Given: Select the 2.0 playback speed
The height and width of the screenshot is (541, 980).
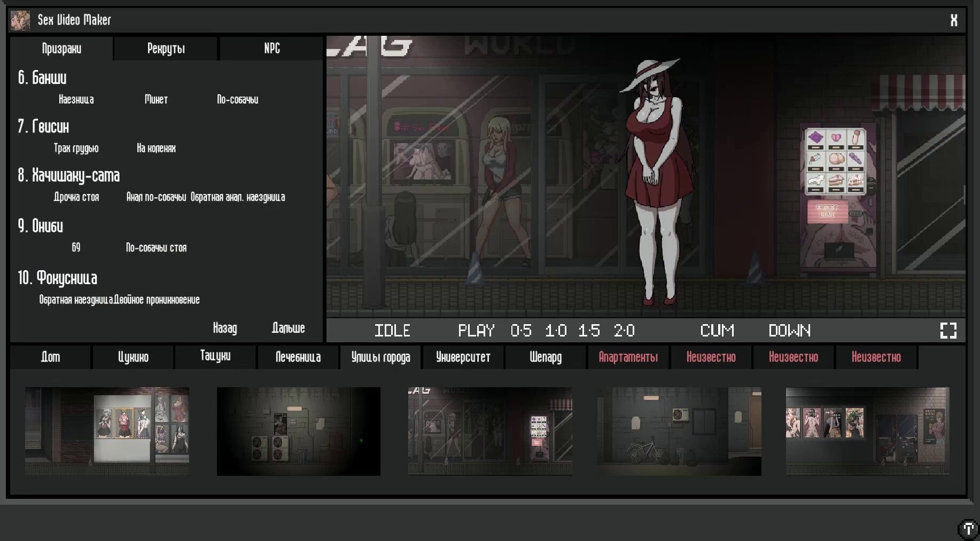Looking at the screenshot, I should (x=624, y=331).
